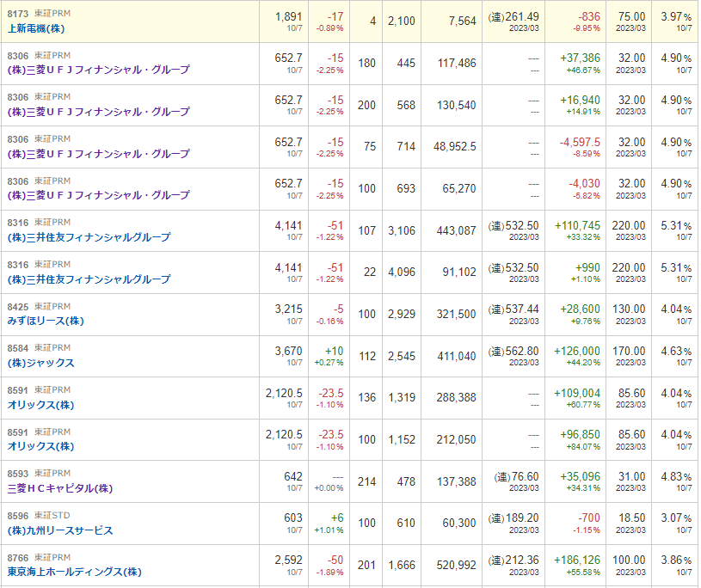Open the 東京海上ホールディングス(株) link
Viewport: 701px width, 588px height.
(74, 572)
